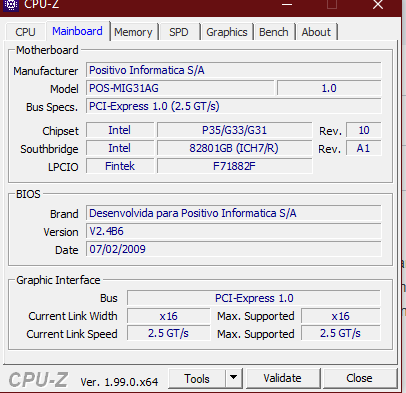406x393 pixels.
Task: Select the Mainboard tab
Action: click(x=77, y=31)
